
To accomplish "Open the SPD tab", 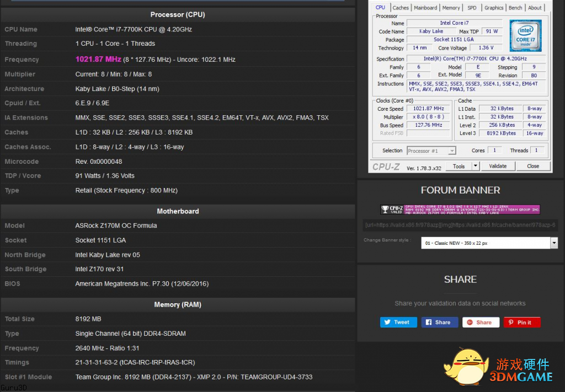I will [x=472, y=8].
